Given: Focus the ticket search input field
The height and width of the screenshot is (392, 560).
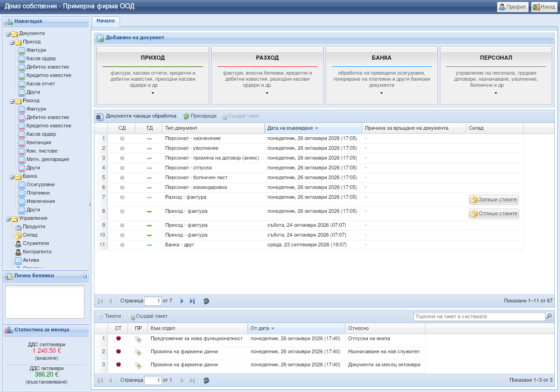Looking at the screenshot, I should coord(479,316).
